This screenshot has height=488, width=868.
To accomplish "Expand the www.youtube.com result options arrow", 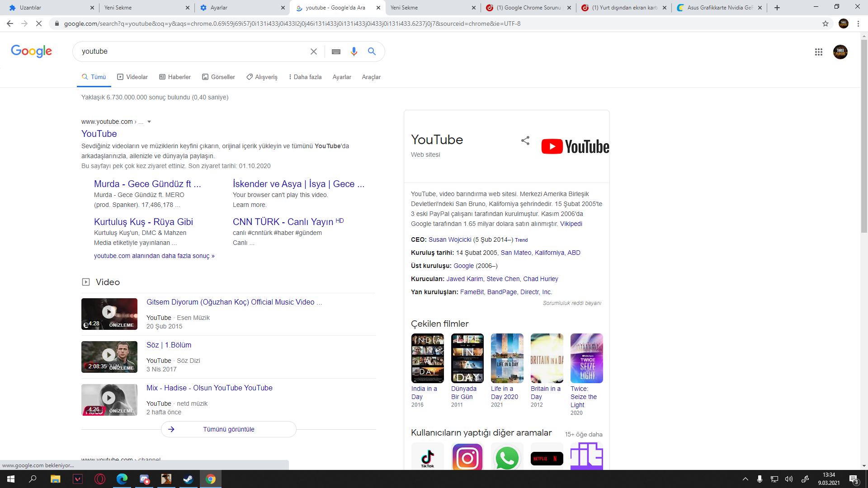I will 149,122.
